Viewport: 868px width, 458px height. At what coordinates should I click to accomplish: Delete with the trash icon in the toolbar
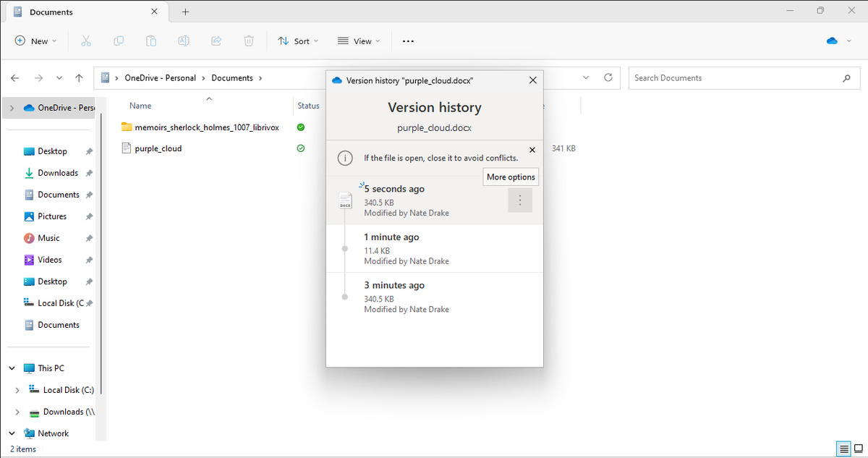coord(248,41)
